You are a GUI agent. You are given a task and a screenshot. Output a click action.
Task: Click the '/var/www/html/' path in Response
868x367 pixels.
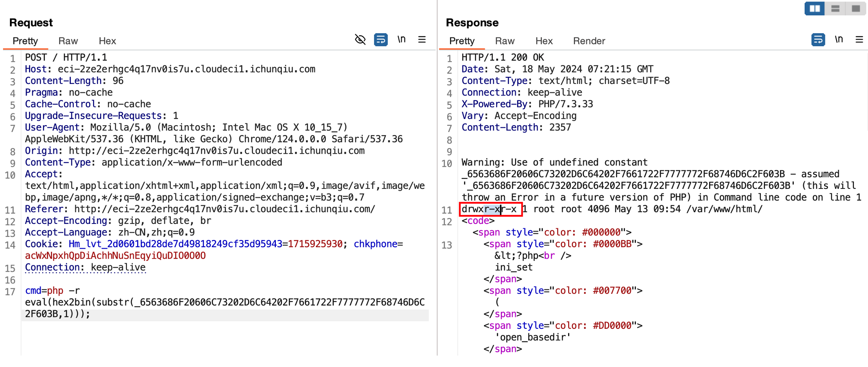(724, 209)
